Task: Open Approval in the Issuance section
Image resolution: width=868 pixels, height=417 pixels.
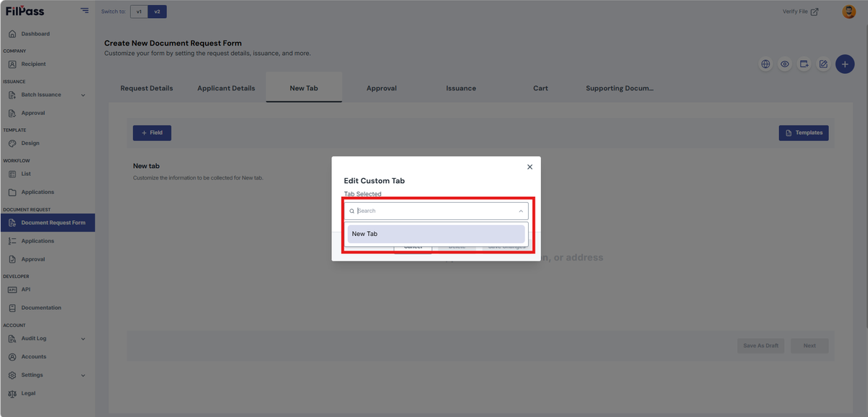Action: pyautogui.click(x=33, y=113)
